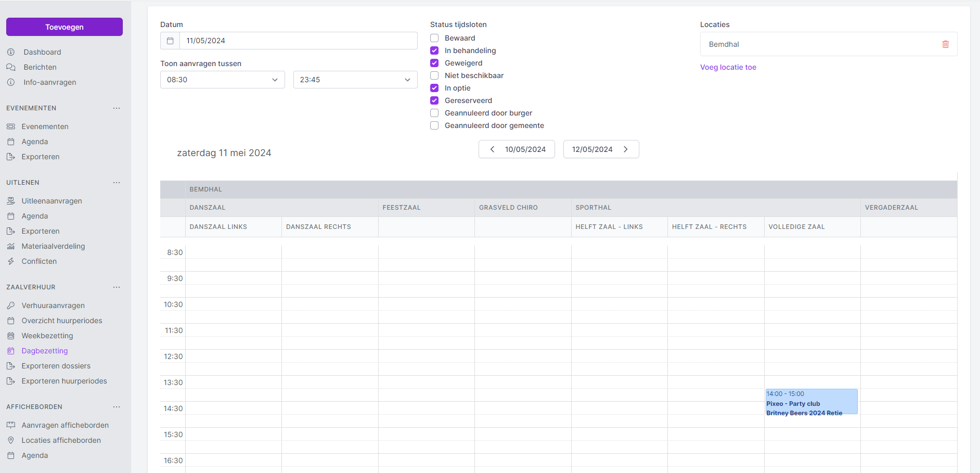This screenshot has width=980, height=473.
Task: Tick the Geannuleerd door burger checkbox
Action: coord(434,113)
